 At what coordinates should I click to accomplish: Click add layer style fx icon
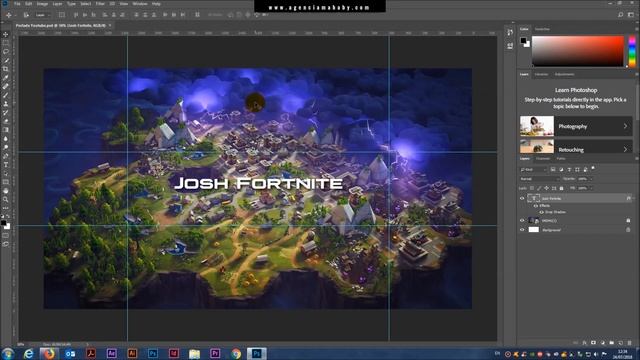coord(584,343)
